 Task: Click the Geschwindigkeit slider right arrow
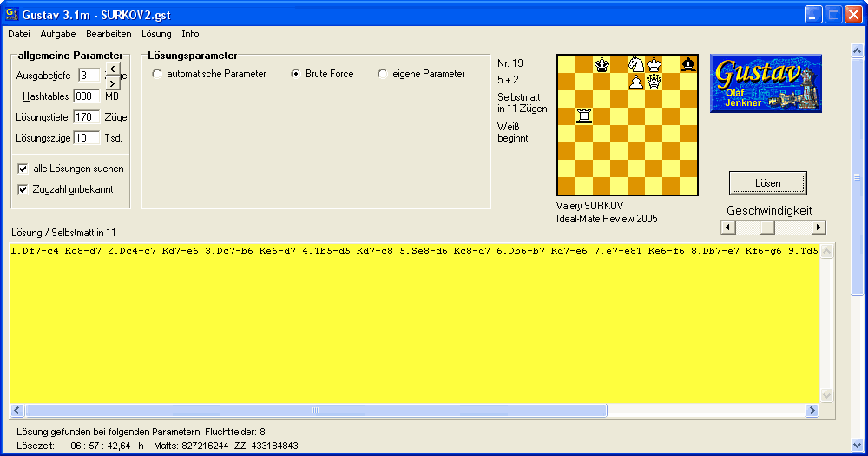pyautogui.click(x=818, y=228)
